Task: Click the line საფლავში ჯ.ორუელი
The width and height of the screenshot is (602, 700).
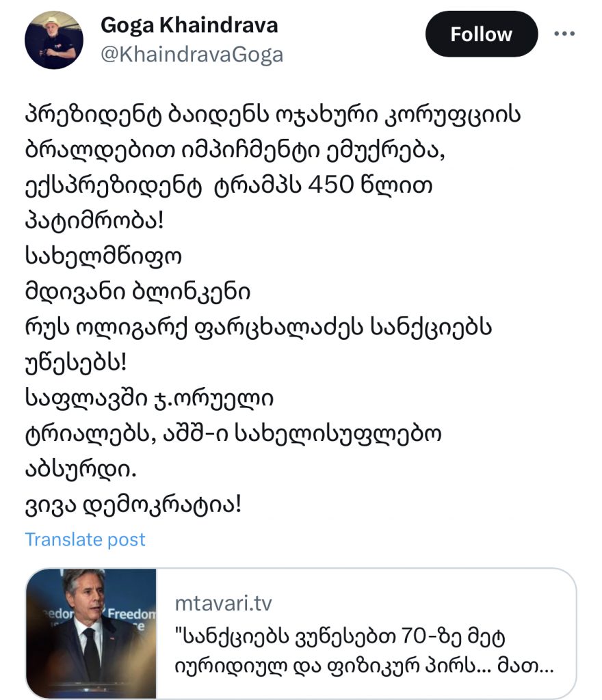Action: [x=149, y=399]
